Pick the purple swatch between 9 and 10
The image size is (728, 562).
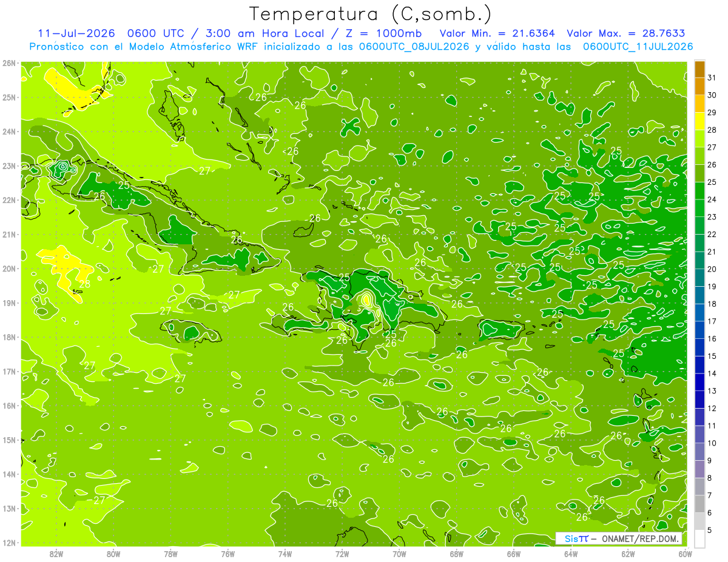pos(699,452)
